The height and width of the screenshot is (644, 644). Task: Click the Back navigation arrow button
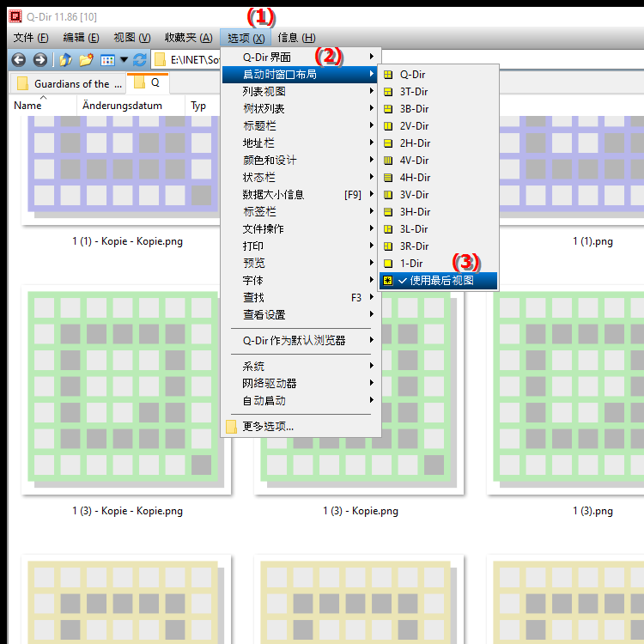coord(19,60)
